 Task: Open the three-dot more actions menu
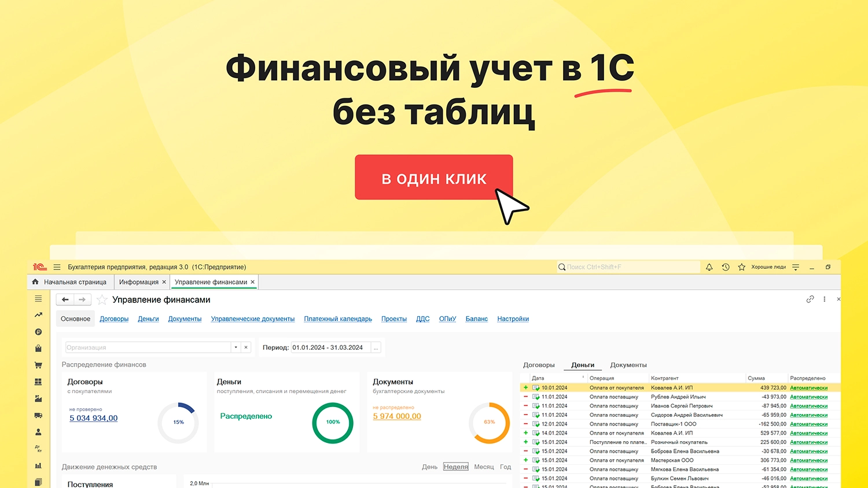coord(825,299)
